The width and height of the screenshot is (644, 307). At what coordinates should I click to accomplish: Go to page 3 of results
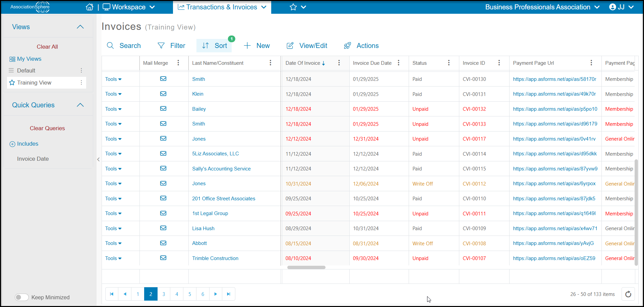[x=164, y=294]
